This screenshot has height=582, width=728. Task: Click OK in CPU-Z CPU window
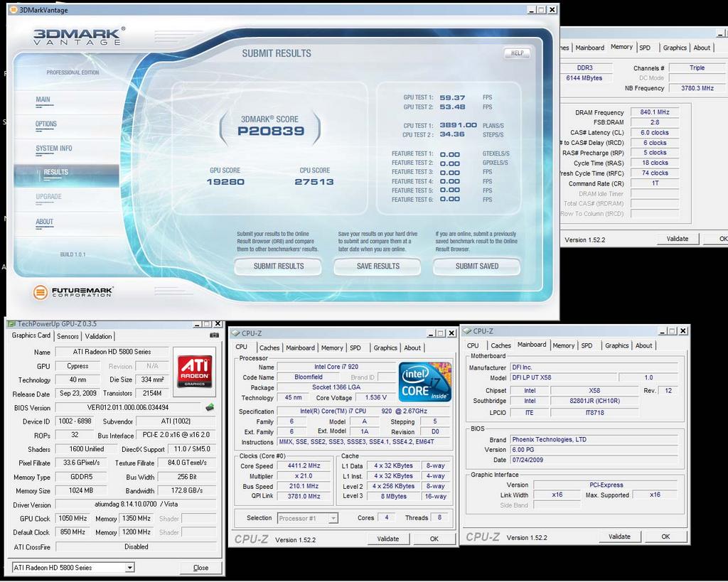point(434,539)
